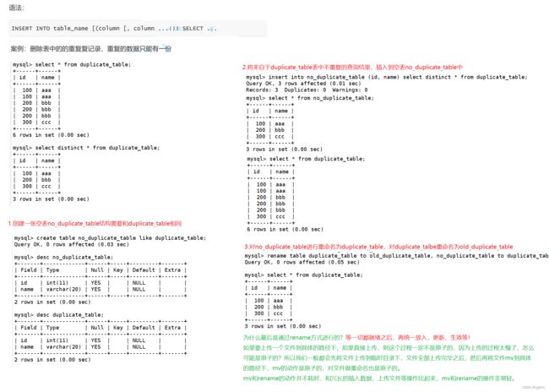Image resolution: width=549 pixels, height=392 pixels.
Task: Click "mysql> select * from no_duplicate_table;" command
Action: coord(310,98)
